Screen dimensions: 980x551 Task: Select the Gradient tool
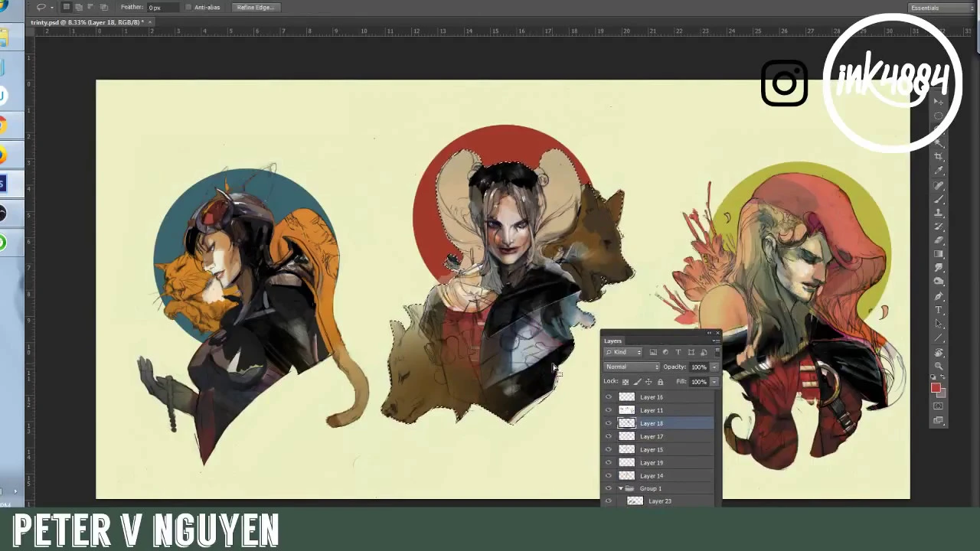939,253
